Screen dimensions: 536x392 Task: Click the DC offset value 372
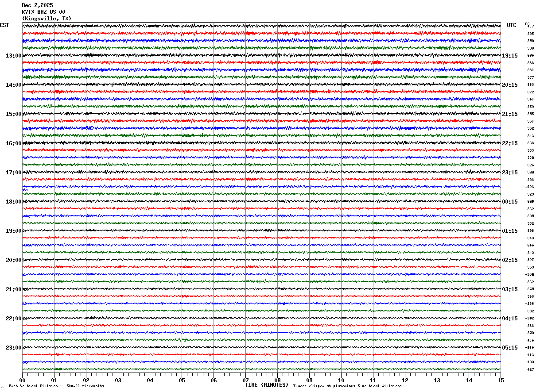530,92
